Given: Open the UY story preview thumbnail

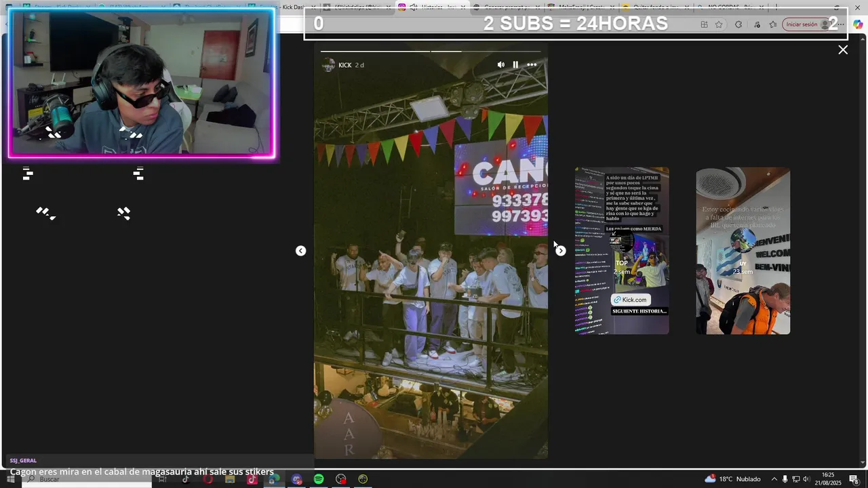Looking at the screenshot, I should point(743,251).
